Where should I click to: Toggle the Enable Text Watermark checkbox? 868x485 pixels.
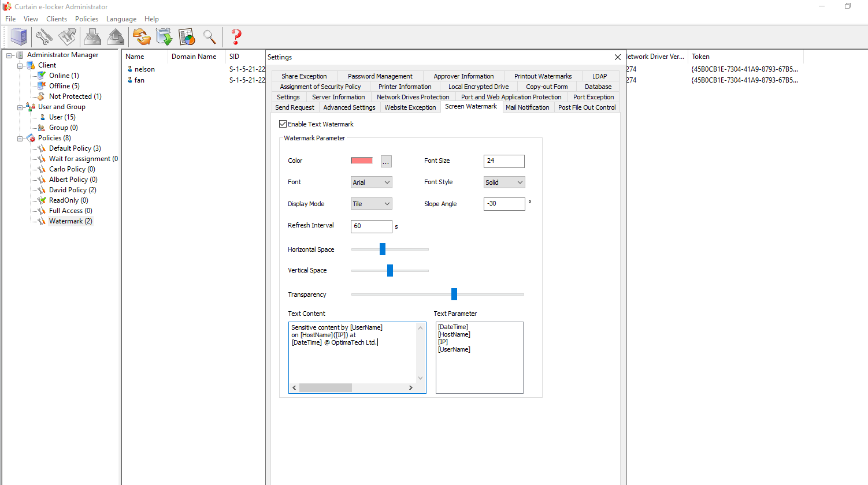point(283,124)
